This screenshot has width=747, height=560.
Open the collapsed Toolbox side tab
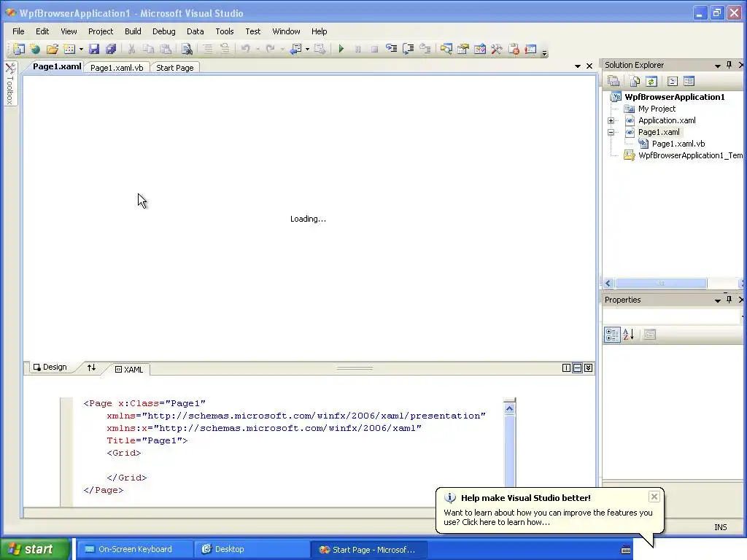pyautogui.click(x=10, y=85)
